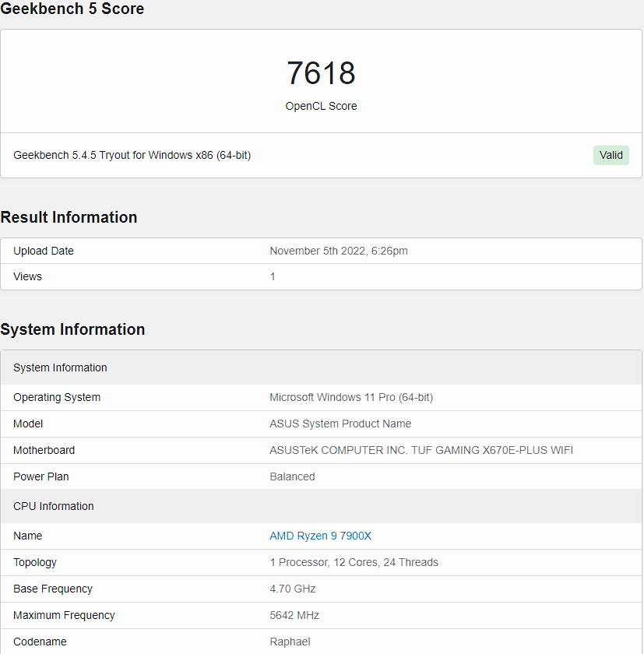The image size is (644, 654).
Task: Select the TUF GAMING X670E-PLUS WIFI motherboard text
Action: click(492, 450)
